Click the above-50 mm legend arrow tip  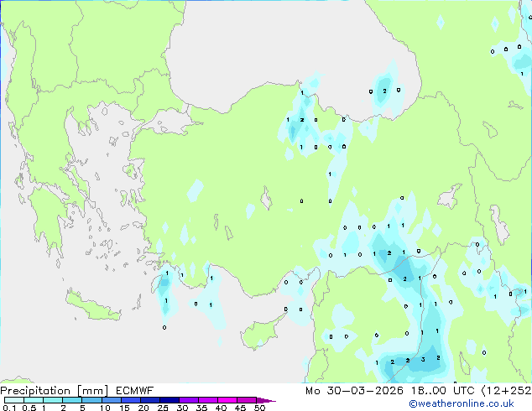(266, 400)
